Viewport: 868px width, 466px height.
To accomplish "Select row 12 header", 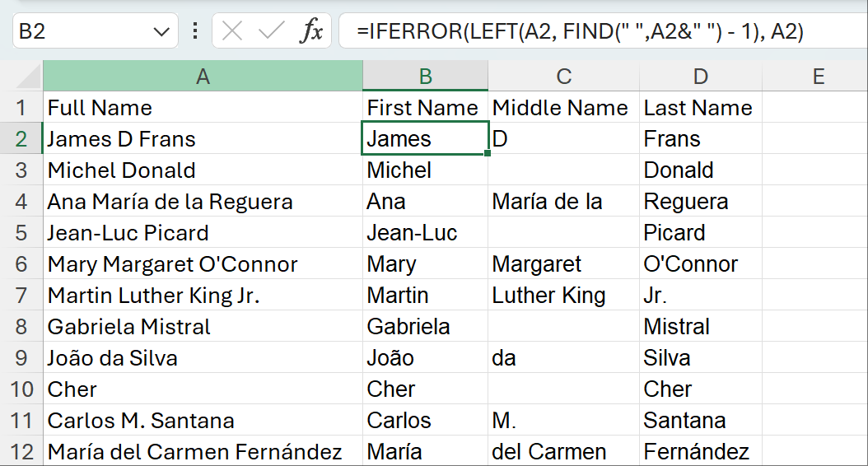I will click(21, 452).
